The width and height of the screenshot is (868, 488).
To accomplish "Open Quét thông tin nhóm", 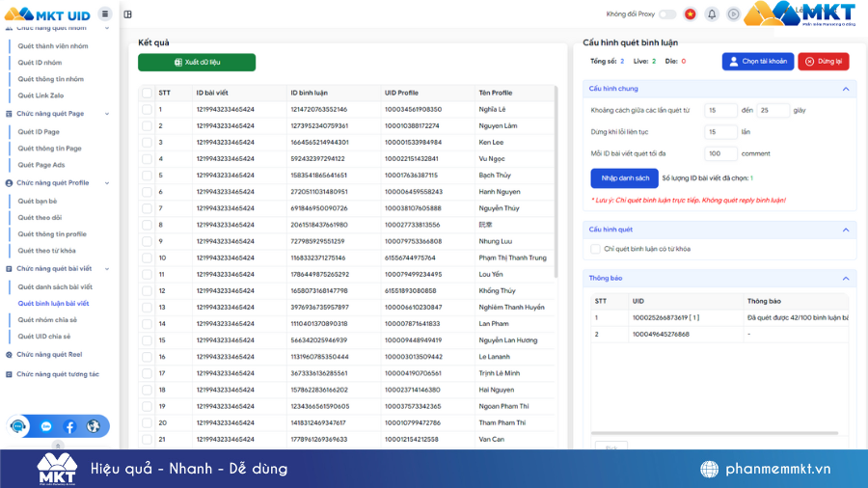I will (x=51, y=80).
